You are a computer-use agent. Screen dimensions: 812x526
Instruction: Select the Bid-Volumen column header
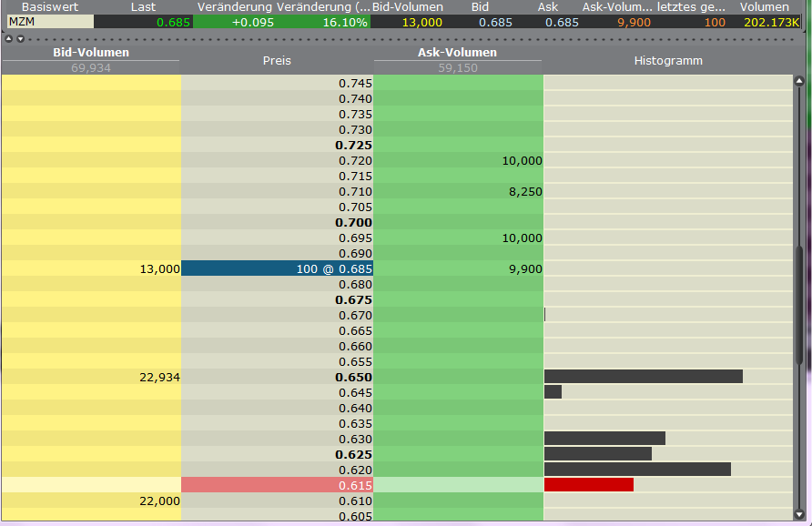[x=90, y=53]
